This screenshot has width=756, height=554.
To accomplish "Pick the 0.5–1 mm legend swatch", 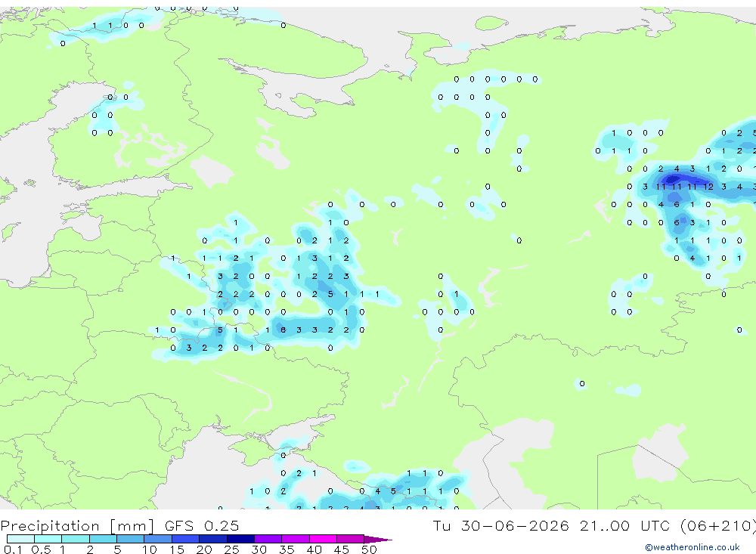I will click(x=48, y=539).
